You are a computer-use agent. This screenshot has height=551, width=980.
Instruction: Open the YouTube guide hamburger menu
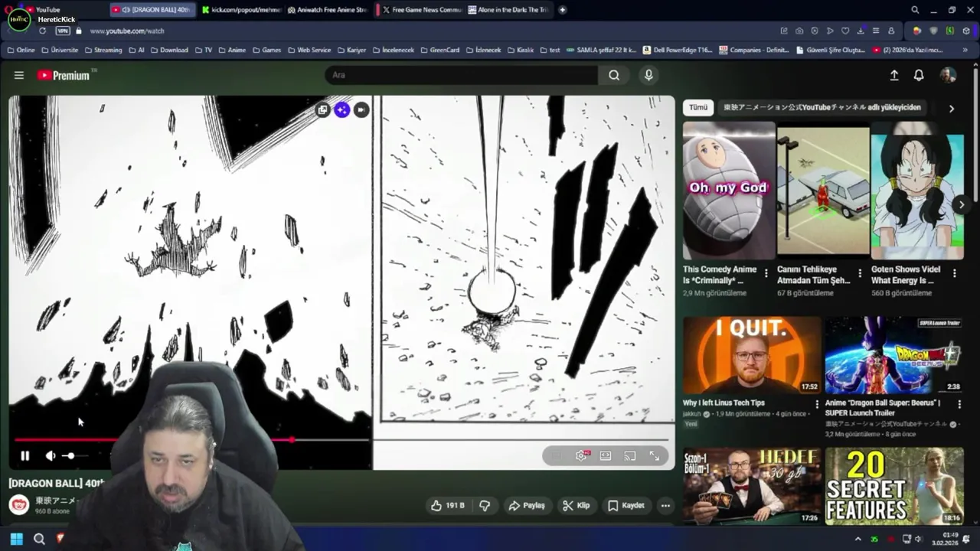click(19, 75)
